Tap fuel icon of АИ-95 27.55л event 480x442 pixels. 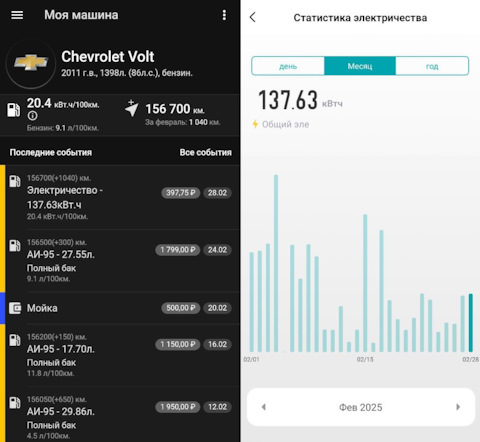pos(15,245)
